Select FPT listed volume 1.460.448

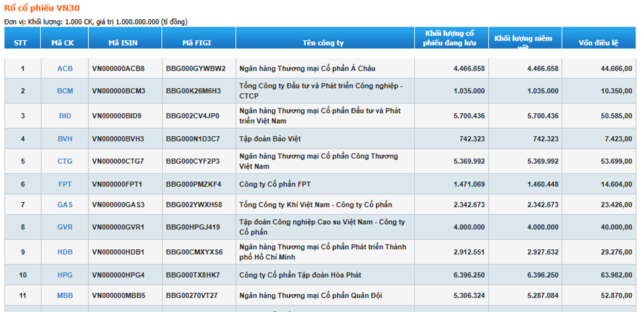543,184
